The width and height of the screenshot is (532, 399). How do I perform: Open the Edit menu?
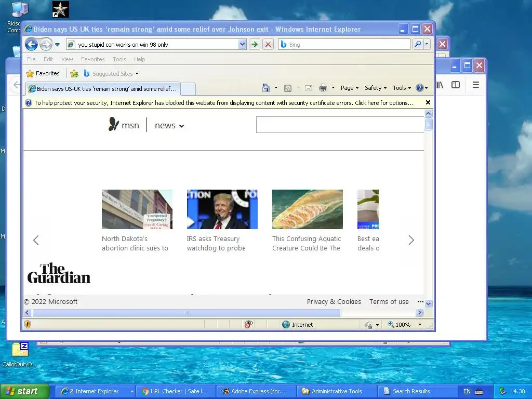48,59
